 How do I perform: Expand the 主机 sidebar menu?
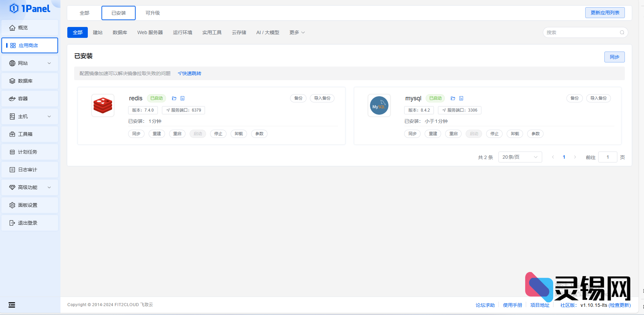30,116
